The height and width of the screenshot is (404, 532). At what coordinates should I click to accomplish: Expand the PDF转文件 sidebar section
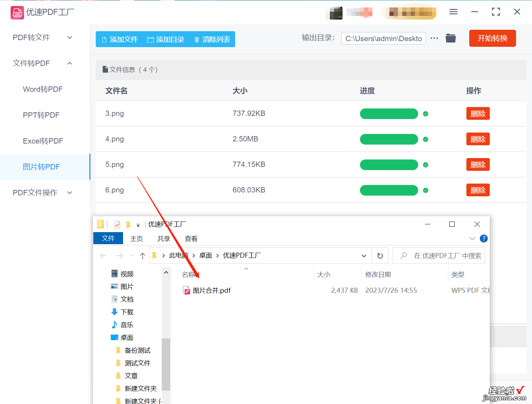pos(70,38)
